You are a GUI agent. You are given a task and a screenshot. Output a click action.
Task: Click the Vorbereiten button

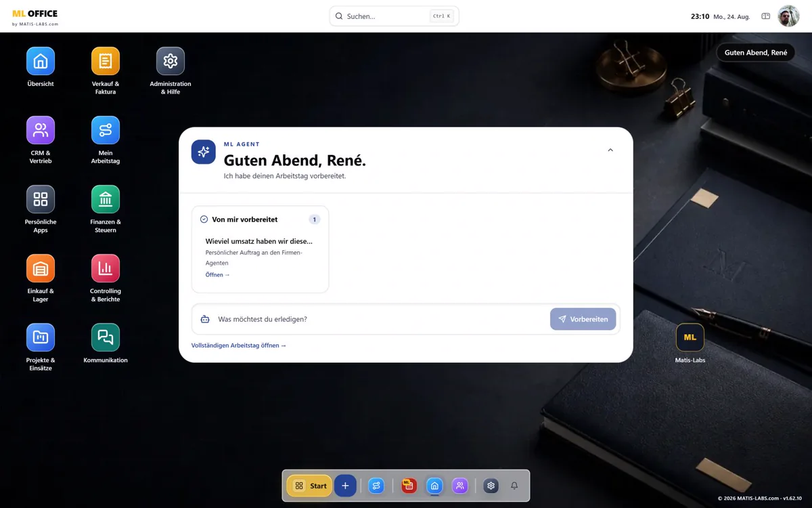[583, 319]
